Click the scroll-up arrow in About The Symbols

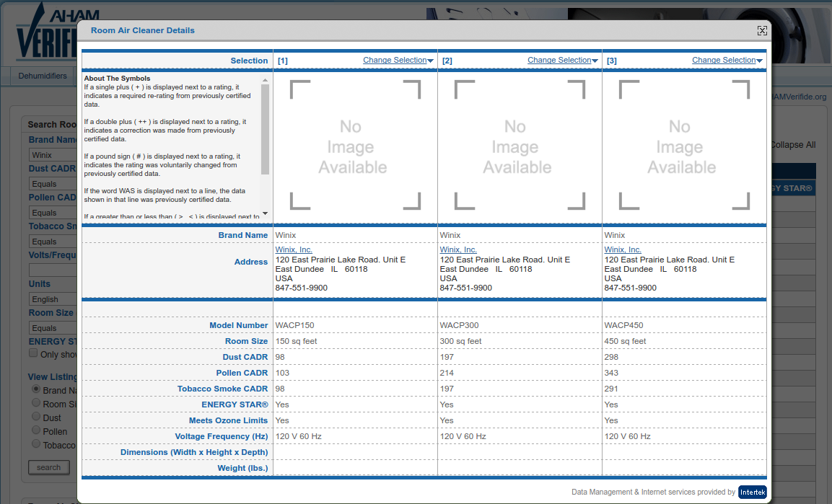tap(265, 80)
